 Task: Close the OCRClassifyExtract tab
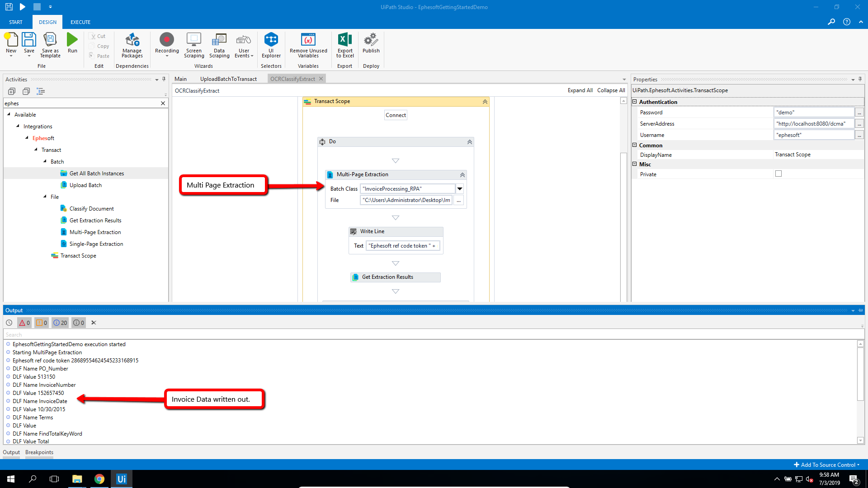click(321, 79)
